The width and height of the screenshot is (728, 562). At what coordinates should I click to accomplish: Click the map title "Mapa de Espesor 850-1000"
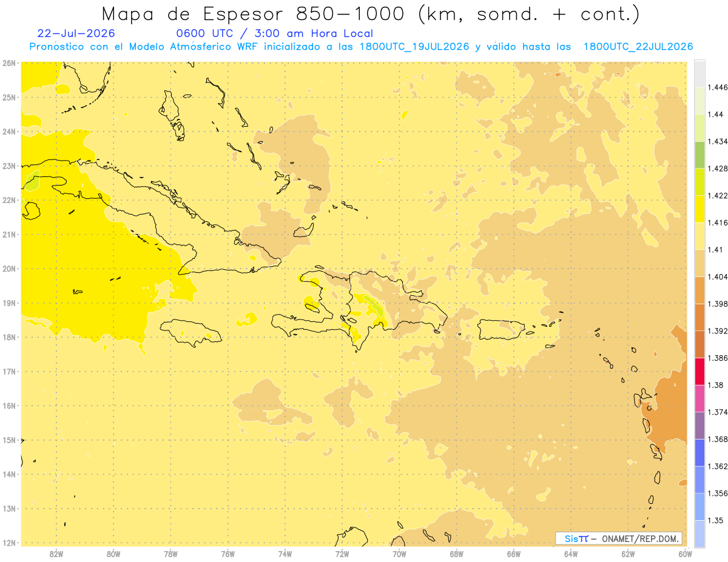255,14
